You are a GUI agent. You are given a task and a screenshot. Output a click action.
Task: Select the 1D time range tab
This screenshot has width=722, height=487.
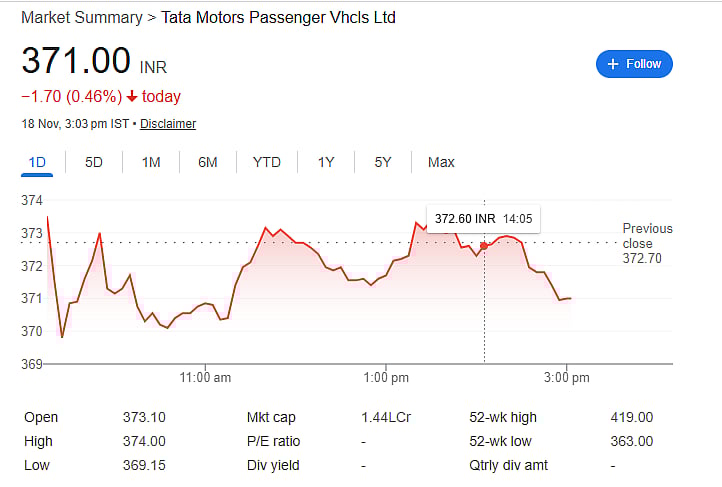pyautogui.click(x=37, y=162)
